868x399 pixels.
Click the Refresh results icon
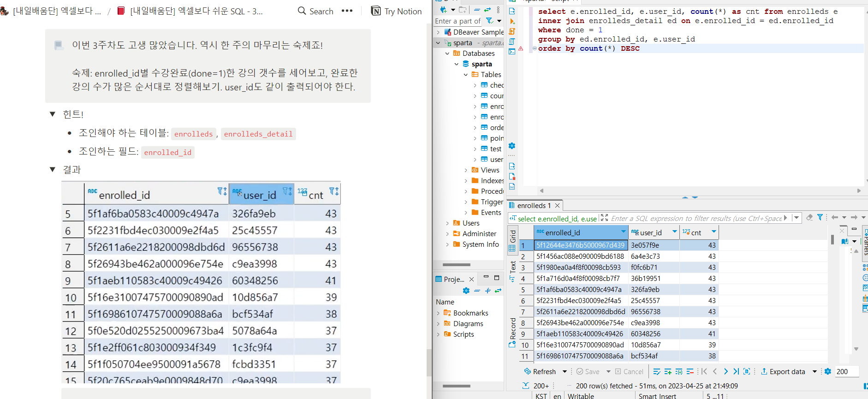click(528, 371)
